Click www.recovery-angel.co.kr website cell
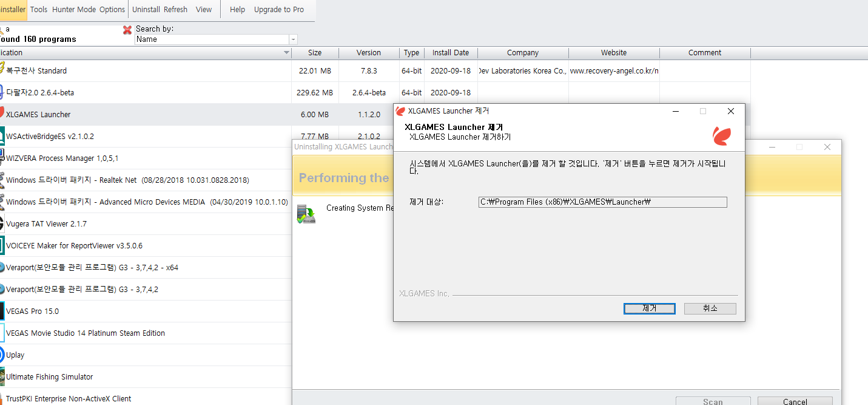This screenshot has width=868, height=405. coord(614,71)
